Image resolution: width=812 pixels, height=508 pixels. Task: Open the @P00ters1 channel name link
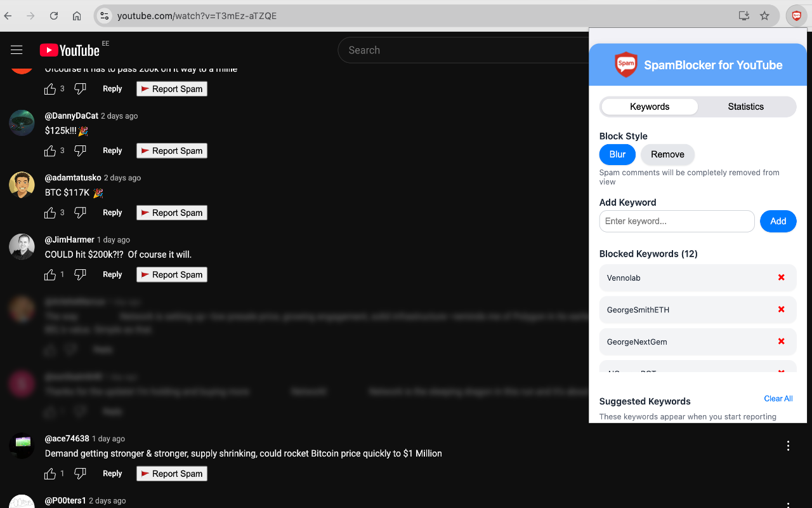65,501
